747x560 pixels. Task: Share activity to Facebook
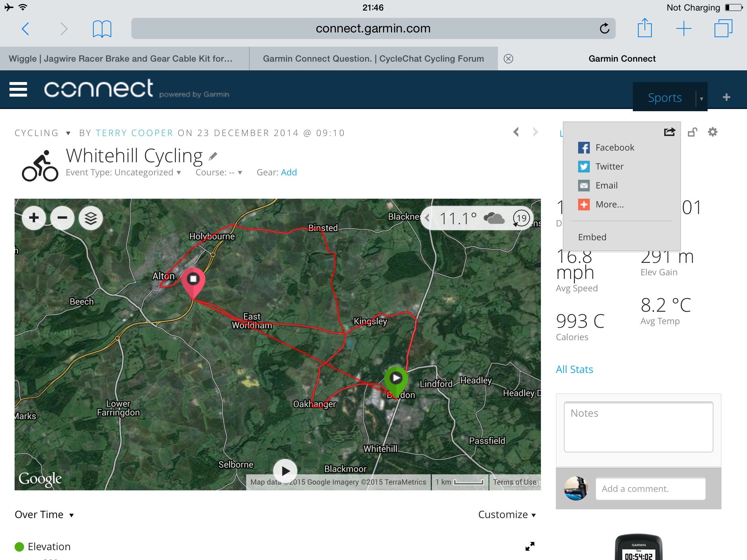tap(606, 147)
